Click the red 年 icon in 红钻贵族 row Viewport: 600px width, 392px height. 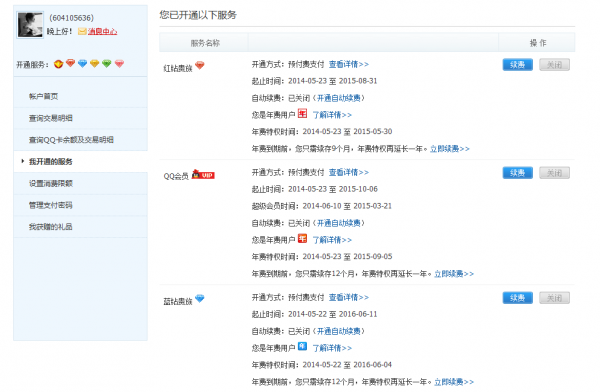pos(303,113)
